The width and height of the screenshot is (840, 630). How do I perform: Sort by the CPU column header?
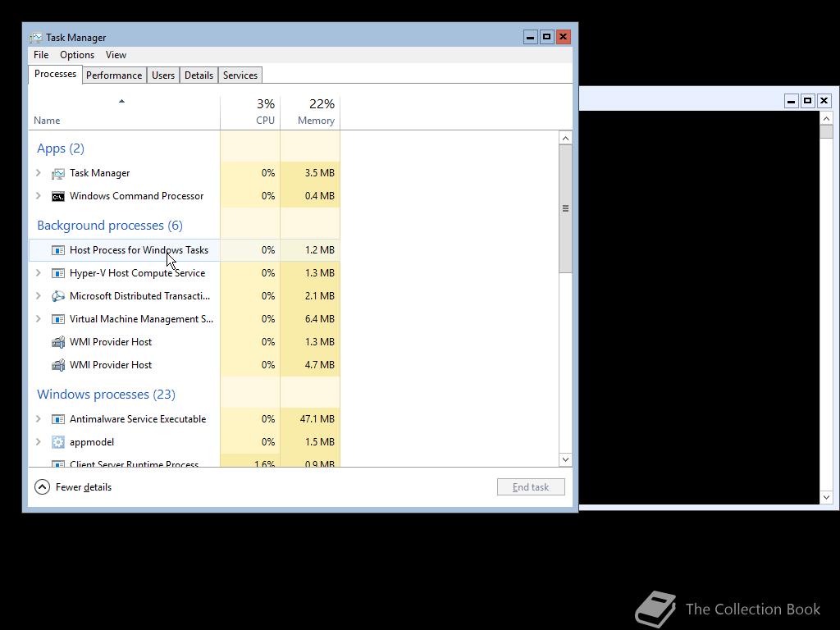coord(250,113)
